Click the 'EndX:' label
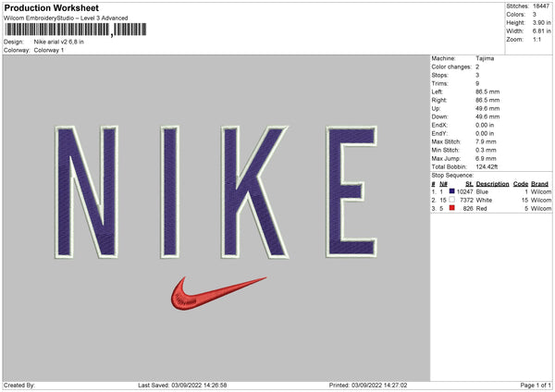The width and height of the screenshot is (555, 392). point(439,125)
